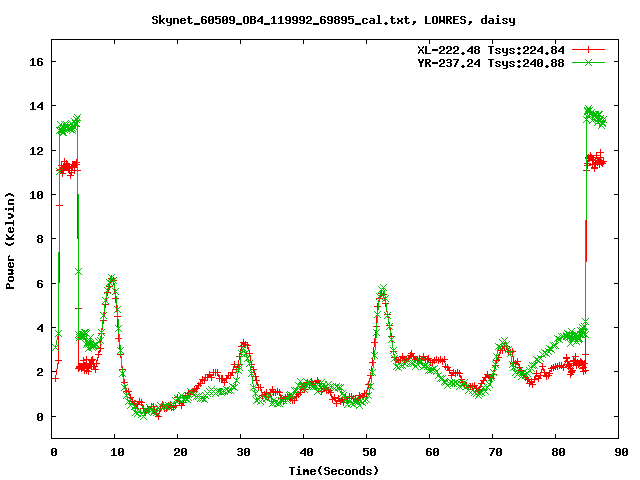Select legend entry YR-237.24 Tsys:240.88
Screen dimensions: 640x480
pos(491,63)
